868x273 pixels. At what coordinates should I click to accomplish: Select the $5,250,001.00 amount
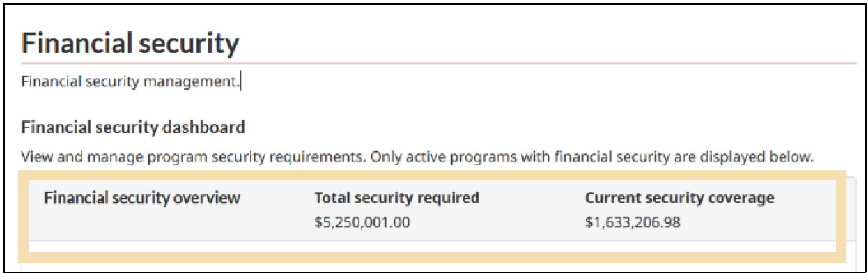[x=362, y=223]
